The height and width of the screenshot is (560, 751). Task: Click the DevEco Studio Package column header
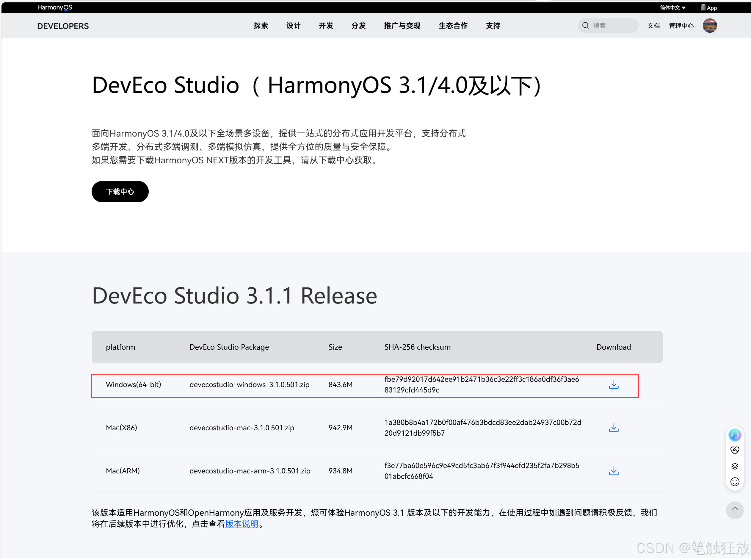(229, 347)
